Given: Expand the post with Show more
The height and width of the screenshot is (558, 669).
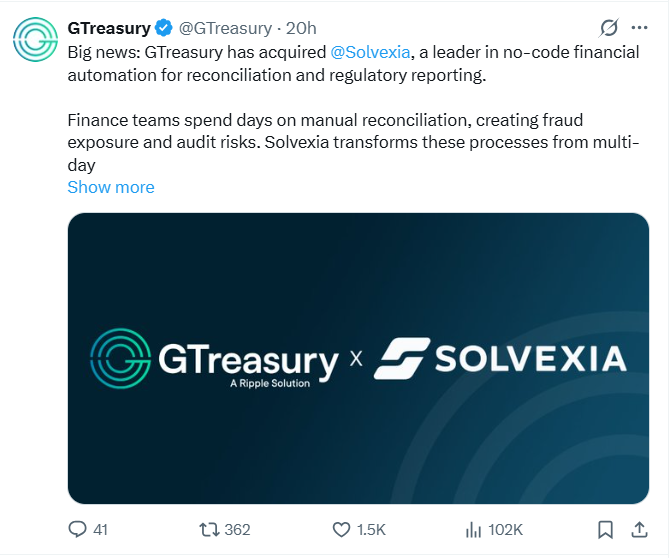Looking at the screenshot, I should [x=111, y=187].
